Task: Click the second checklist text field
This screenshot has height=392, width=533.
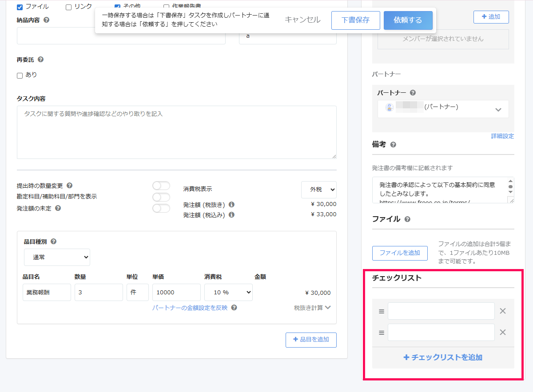Action: [441, 333]
